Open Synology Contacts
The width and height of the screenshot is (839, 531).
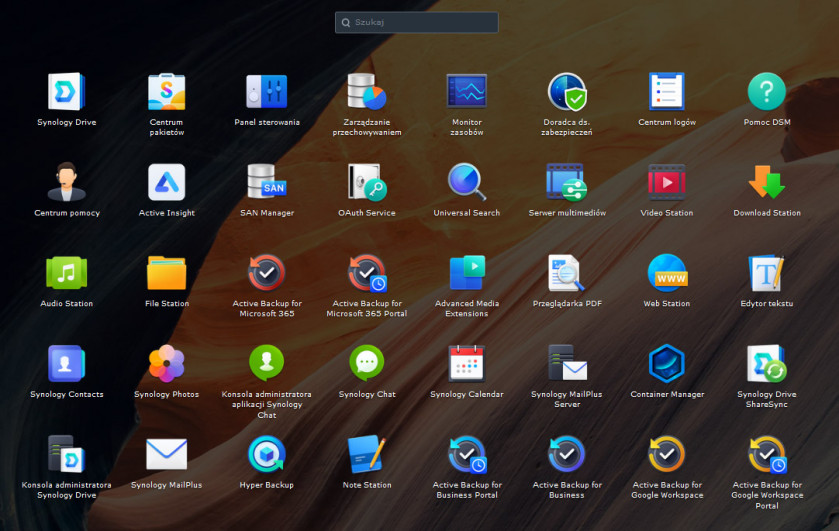tap(66, 363)
